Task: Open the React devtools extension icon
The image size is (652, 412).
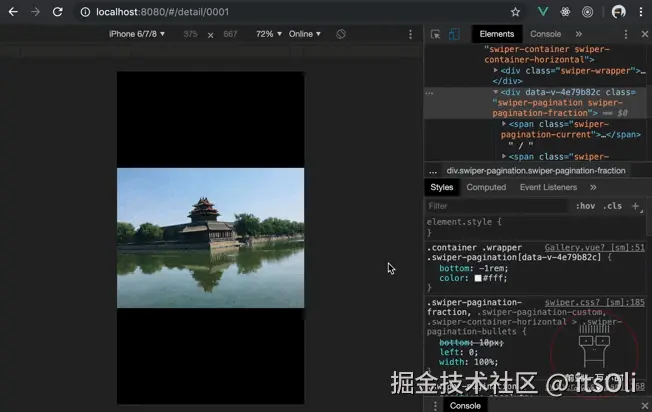Action: (x=565, y=12)
